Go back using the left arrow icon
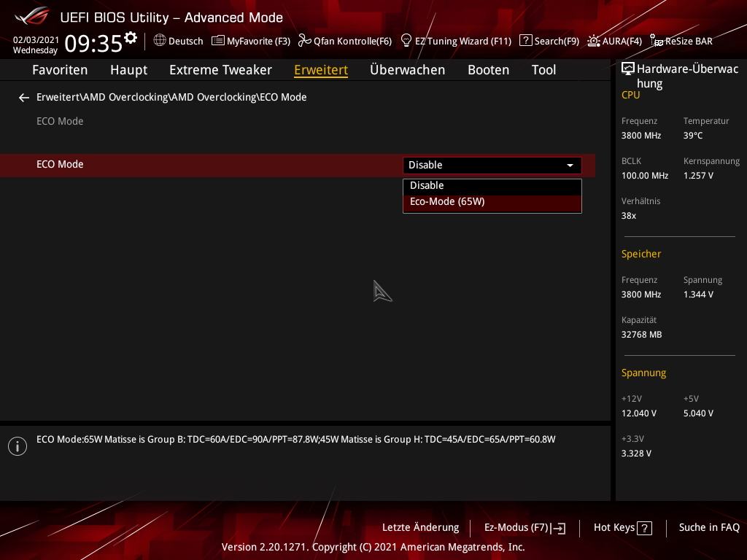Viewport: 747px width, 560px height. point(24,98)
